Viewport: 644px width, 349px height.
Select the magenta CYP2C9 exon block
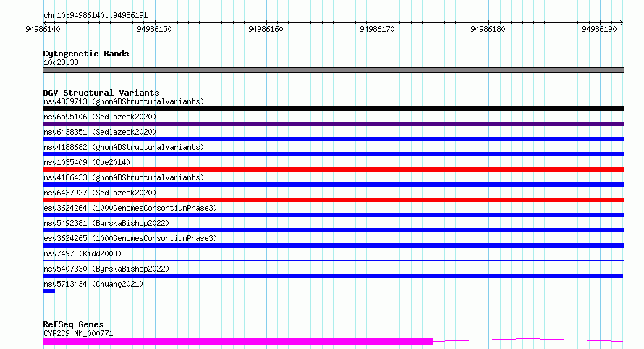tap(238, 342)
